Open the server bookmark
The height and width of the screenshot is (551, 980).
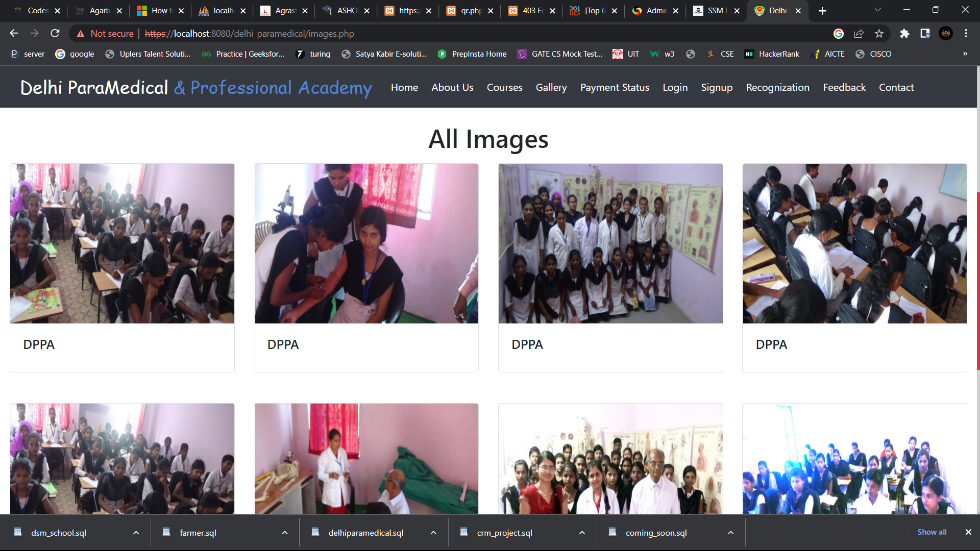(28, 54)
